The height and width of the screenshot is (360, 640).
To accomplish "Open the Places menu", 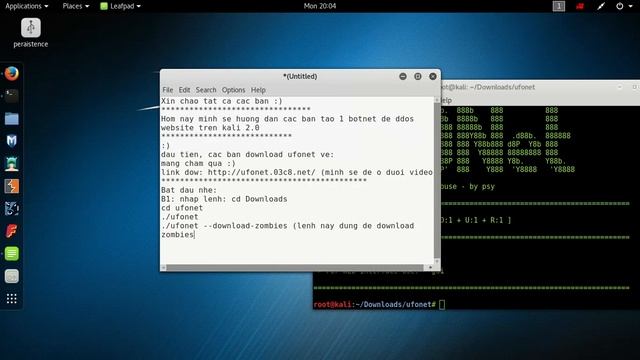I will click(x=76, y=6).
